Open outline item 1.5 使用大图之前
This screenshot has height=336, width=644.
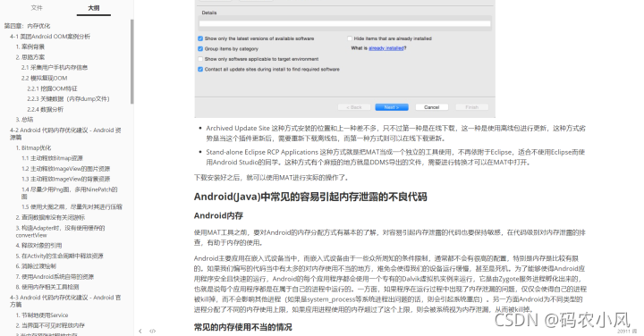(72, 206)
